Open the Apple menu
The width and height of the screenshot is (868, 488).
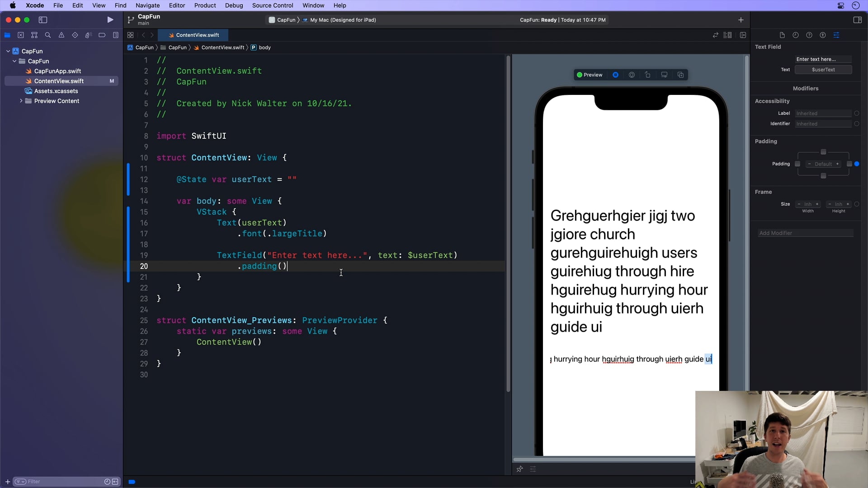[13, 5]
